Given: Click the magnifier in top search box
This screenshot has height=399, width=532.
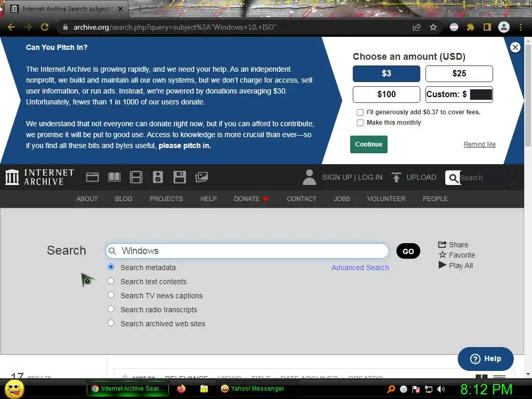Looking at the screenshot, I should (x=453, y=178).
